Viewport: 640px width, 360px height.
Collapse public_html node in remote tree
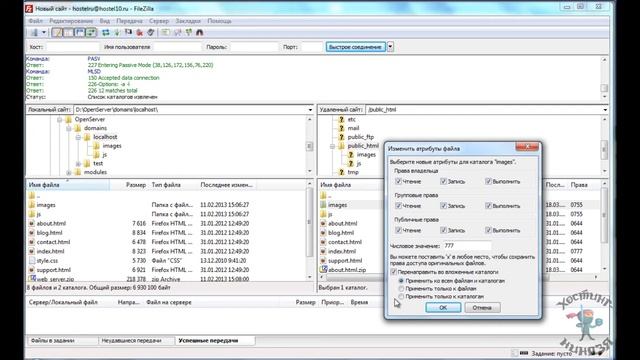333,146
